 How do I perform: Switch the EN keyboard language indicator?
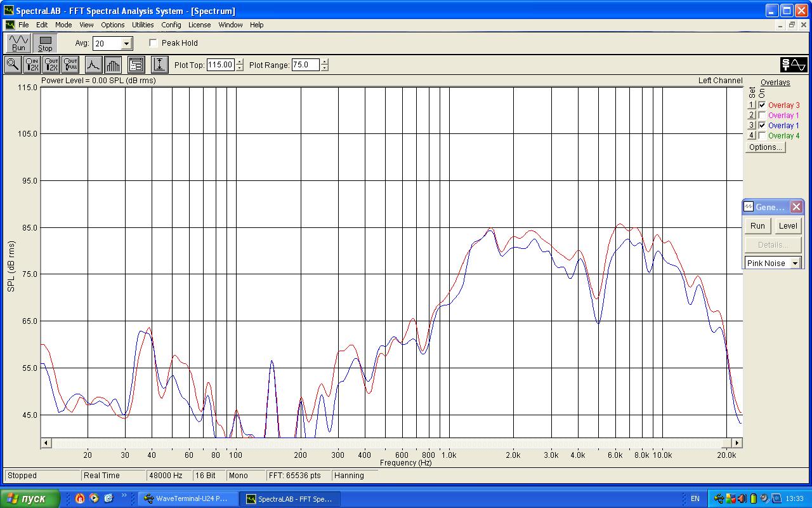tap(695, 499)
